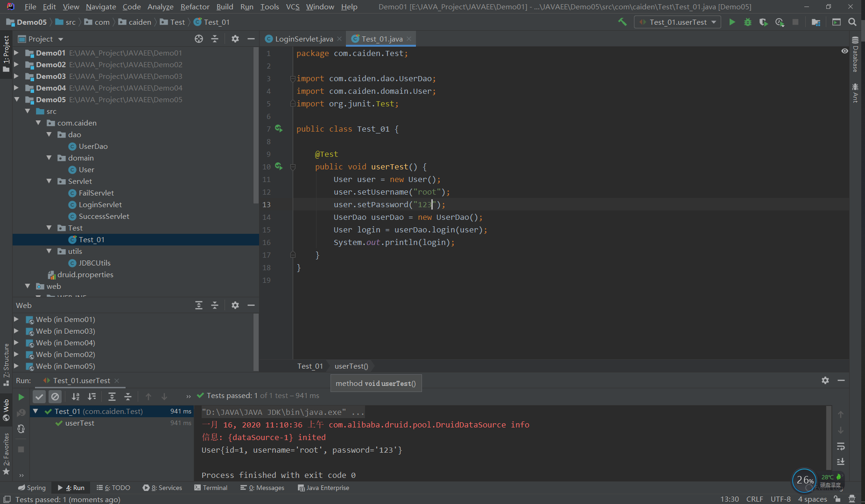Open the Terminal tool window
The image size is (865, 504).
pyautogui.click(x=211, y=488)
